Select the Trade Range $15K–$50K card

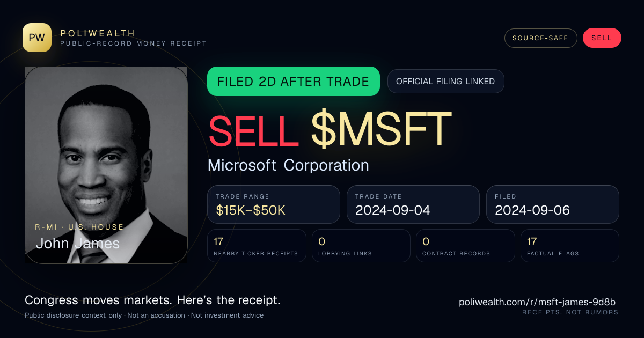click(274, 204)
